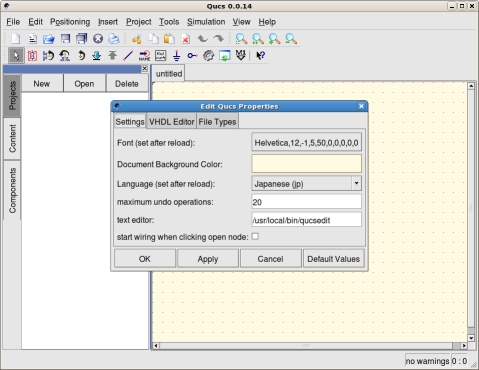Image resolution: width=479 pixels, height=370 pixels.
Task: Start simulation with the gear icon
Action: (x=209, y=55)
